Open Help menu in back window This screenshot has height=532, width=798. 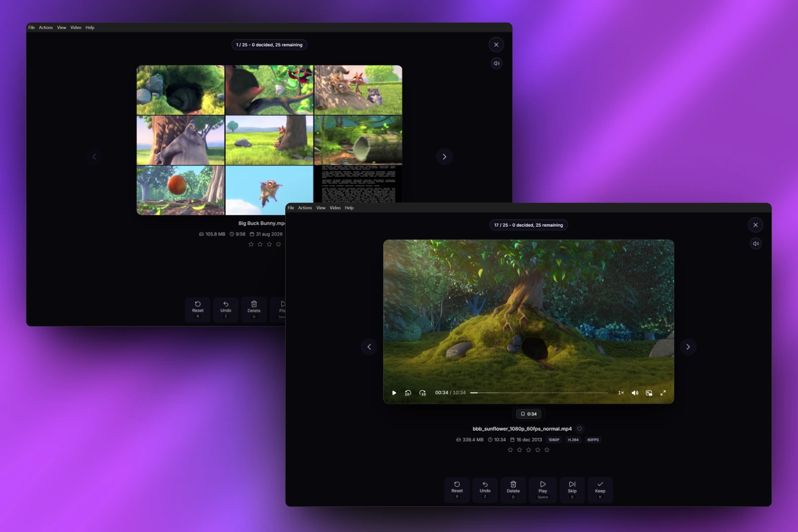[x=90, y=28]
